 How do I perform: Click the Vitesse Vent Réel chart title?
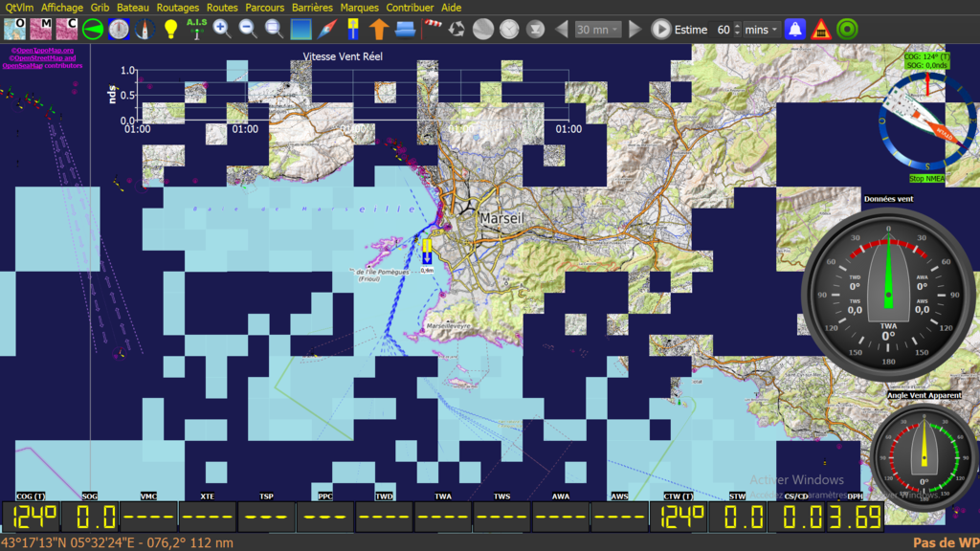pos(343,56)
